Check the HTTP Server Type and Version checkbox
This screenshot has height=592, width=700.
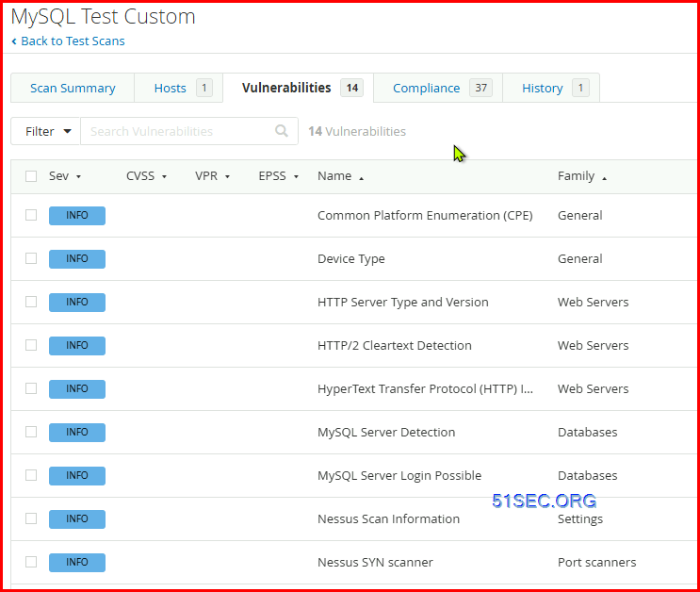pyautogui.click(x=31, y=302)
